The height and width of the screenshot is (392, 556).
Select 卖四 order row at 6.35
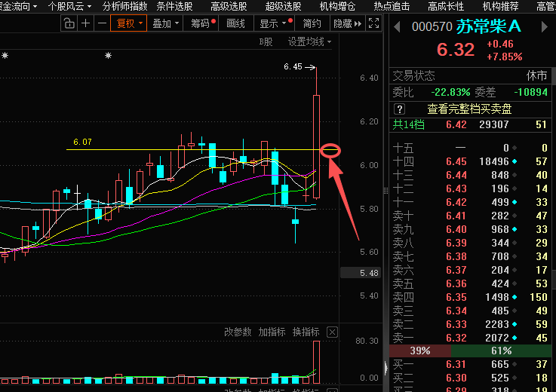click(470, 297)
